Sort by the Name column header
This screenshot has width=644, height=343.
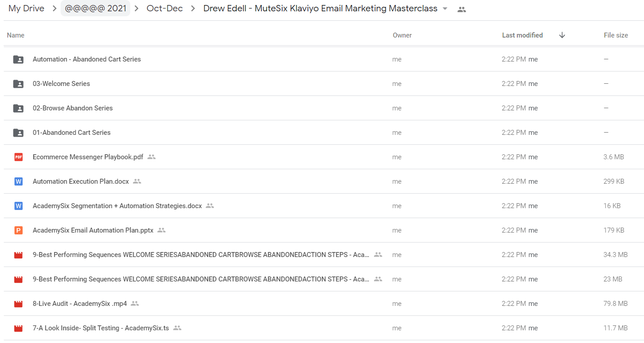coord(16,35)
